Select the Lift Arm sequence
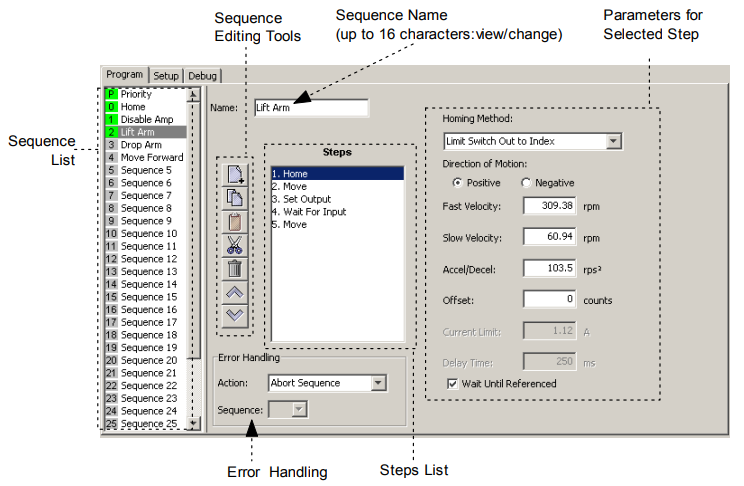The width and height of the screenshot is (744, 486). [x=146, y=132]
